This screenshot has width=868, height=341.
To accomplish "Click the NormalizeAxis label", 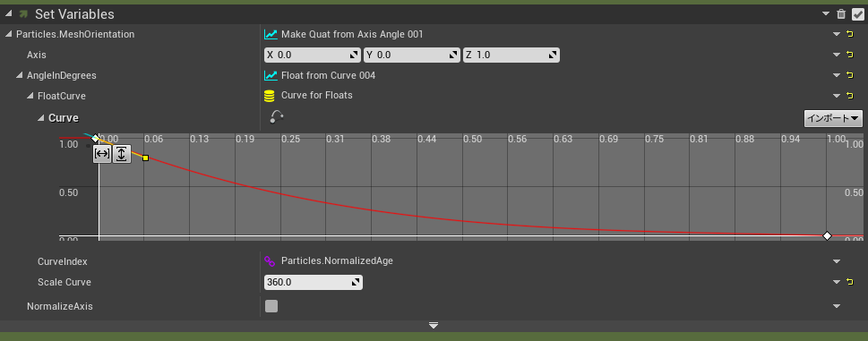I will pyautogui.click(x=60, y=306).
